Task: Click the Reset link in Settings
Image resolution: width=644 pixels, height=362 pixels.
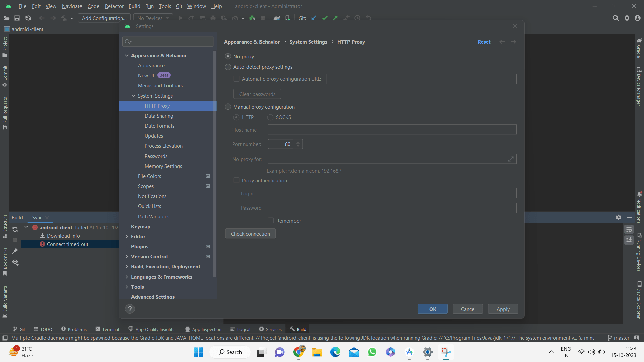Action: 484,42
